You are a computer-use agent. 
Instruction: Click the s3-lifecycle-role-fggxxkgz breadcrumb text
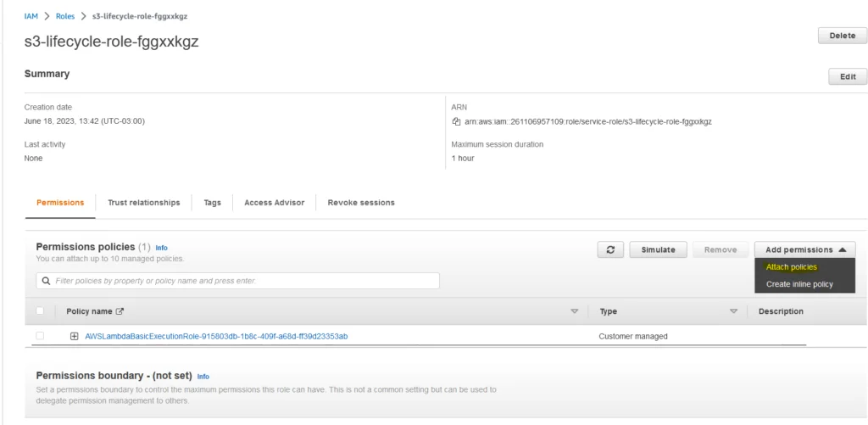pyautogui.click(x=140, y=16)
